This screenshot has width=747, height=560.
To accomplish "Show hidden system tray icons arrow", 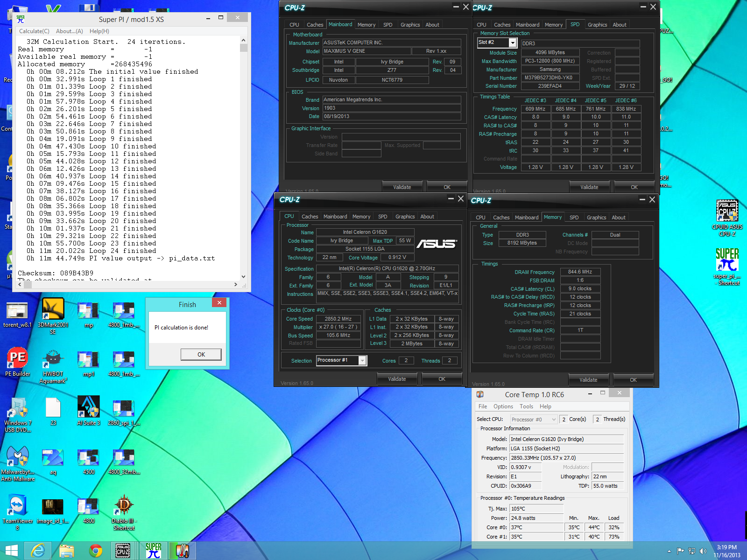I will coord(669,551).
